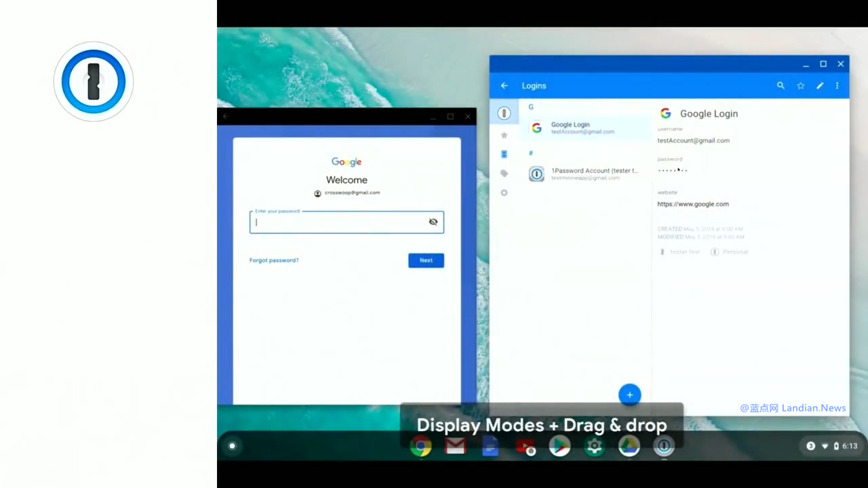Minimize the 1Password window
Image resolution: width=868 pixels, height=488 pixels.
pos(806,64)
